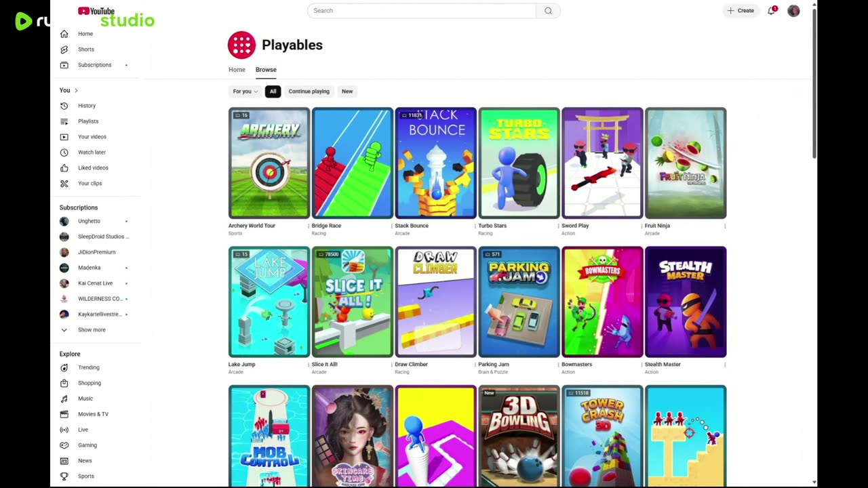Screen dimensions: 868x488
Task: Open the Tower Crash 3D game thumbnail
Action: coord(603,436)
